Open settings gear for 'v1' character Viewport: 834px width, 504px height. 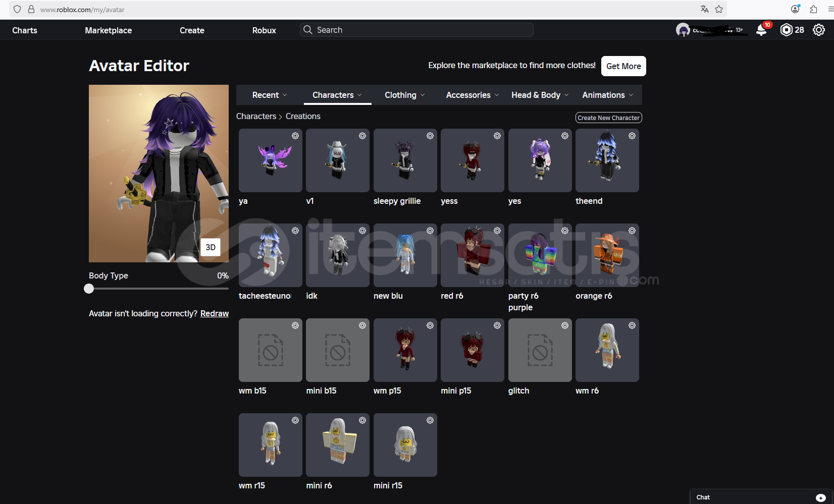[362, 136]
